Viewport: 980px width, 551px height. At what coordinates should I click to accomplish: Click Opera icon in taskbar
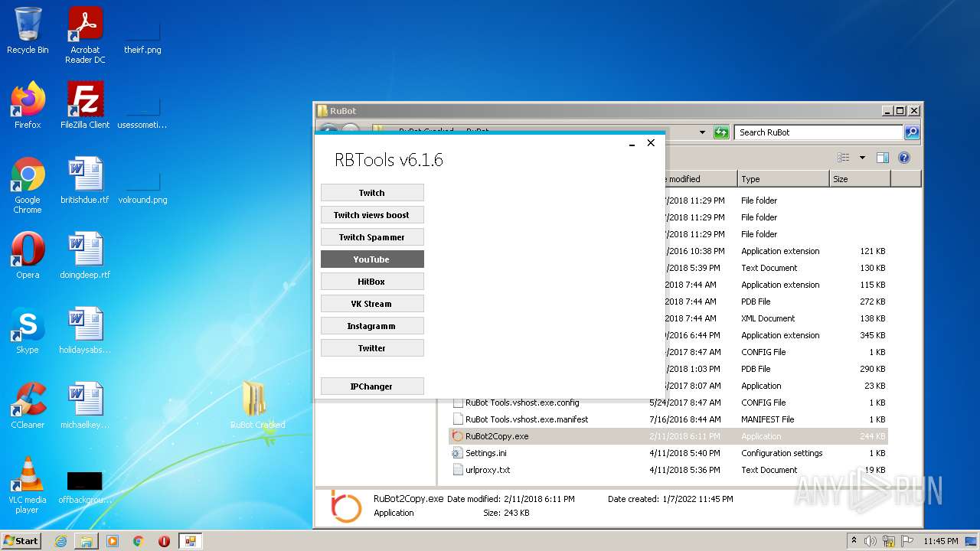pyautogui.click(x=164, y=541)
